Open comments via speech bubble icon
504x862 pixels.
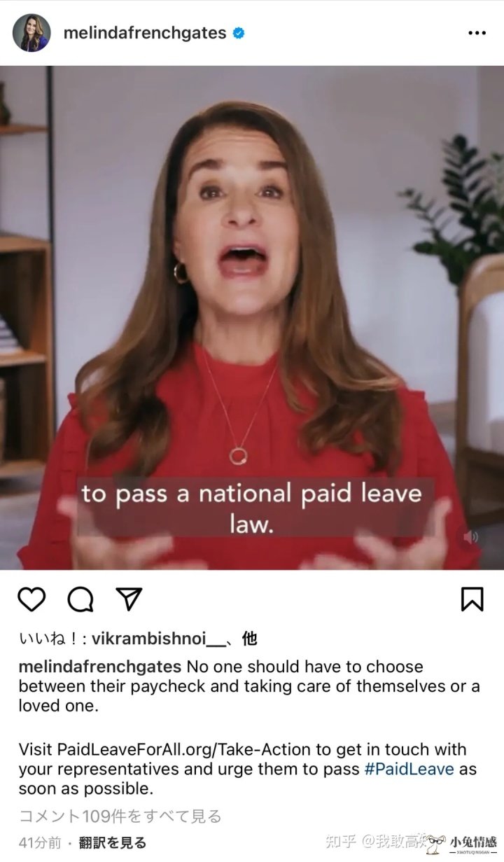pyautogui.click(x=80, y=599)
